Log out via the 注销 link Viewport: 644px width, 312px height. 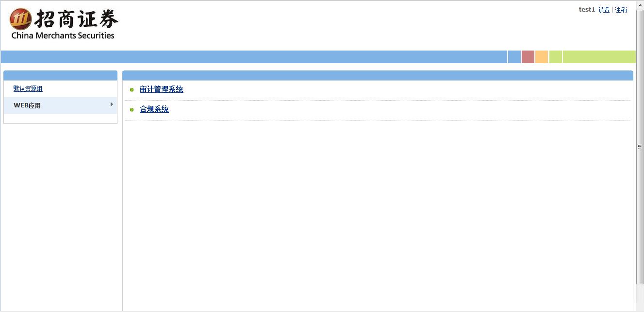click(x=621, y=10)
